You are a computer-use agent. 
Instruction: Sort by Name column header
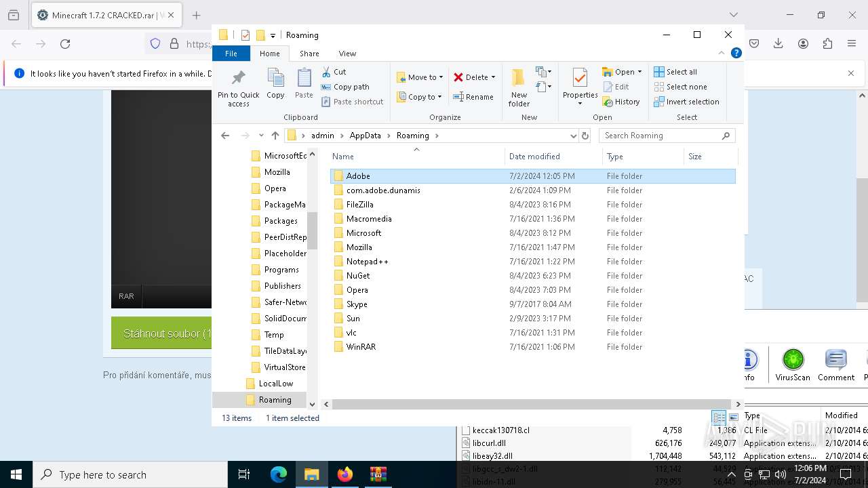(416, 157)
